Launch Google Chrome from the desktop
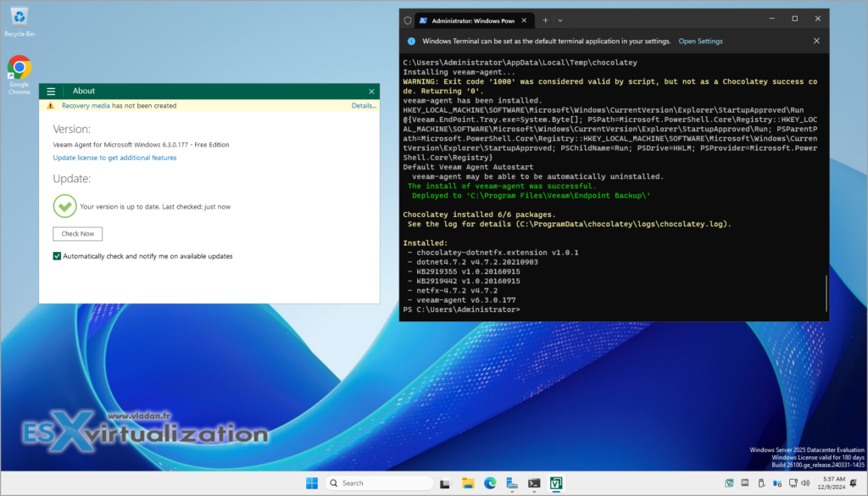The width and height of the screenshot is (868, 496). tap(18, 66)
